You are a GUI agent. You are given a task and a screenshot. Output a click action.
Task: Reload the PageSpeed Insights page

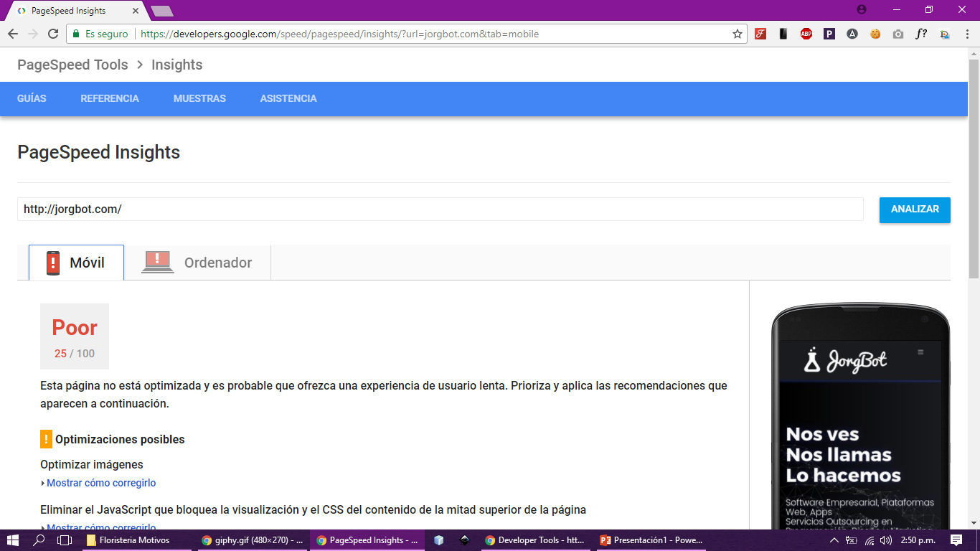(x=53, y=34)
